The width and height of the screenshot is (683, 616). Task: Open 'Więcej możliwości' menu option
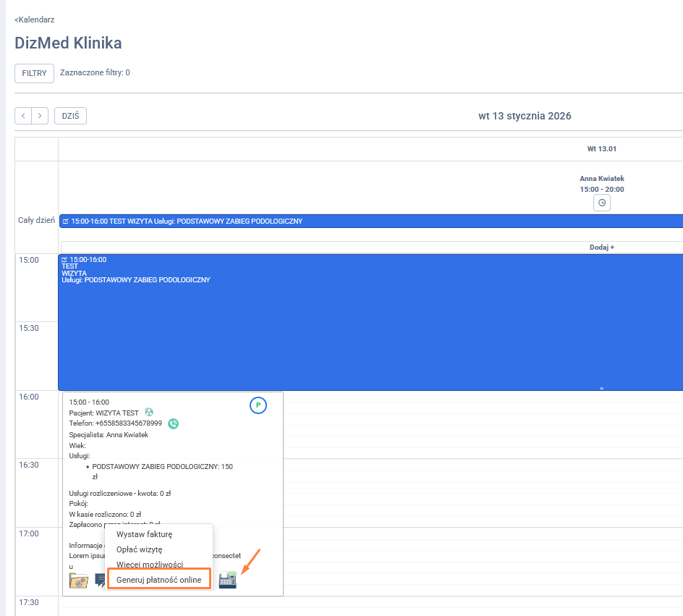(149, 564)
